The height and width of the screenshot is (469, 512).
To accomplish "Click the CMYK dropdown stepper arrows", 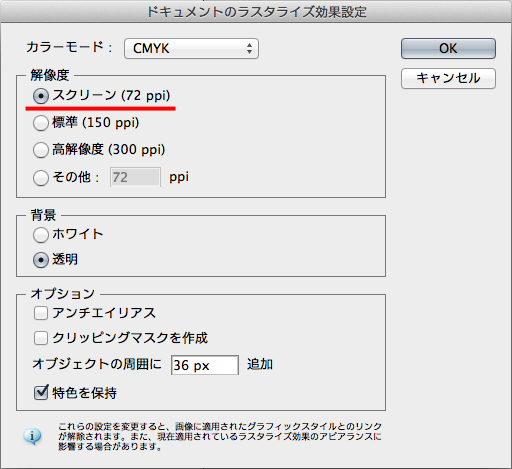I will (249, 49).
